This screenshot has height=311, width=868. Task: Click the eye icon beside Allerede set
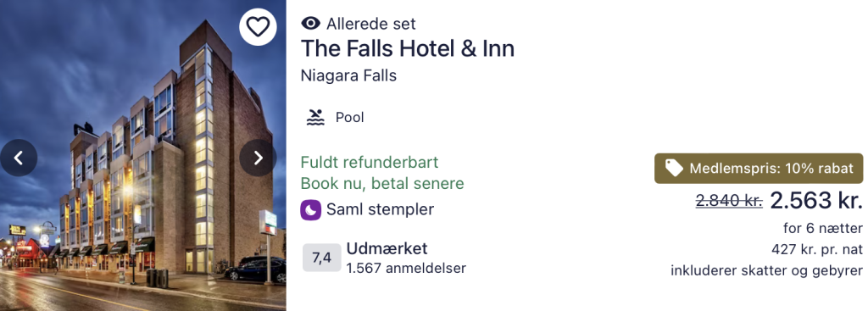click(310, 23)
